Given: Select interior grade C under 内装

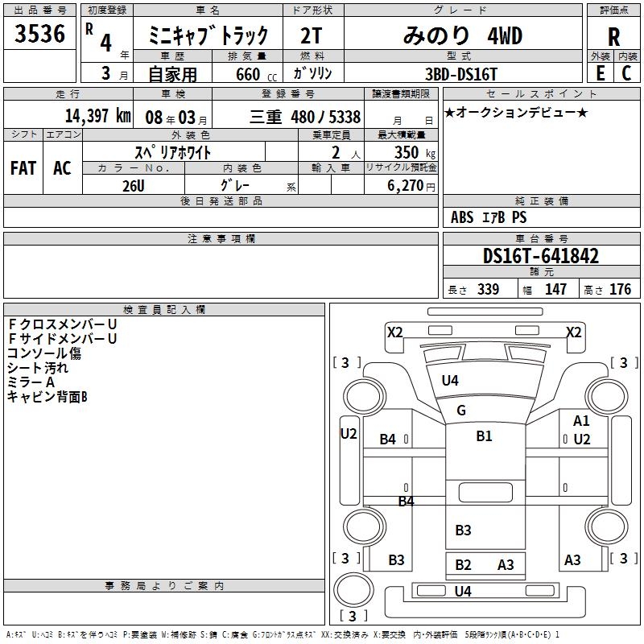Looking at the screenshot, I should [x=626, y=73].
